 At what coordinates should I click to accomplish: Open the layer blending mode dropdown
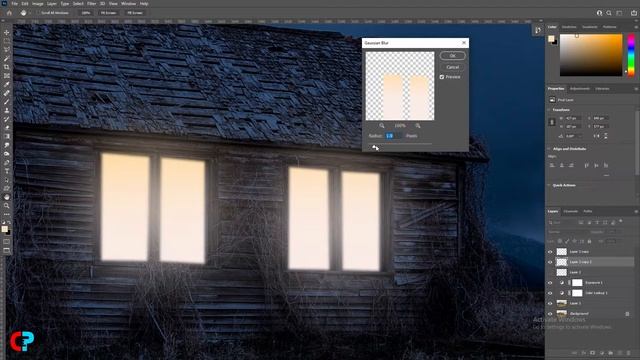click(x=567, y=232)
